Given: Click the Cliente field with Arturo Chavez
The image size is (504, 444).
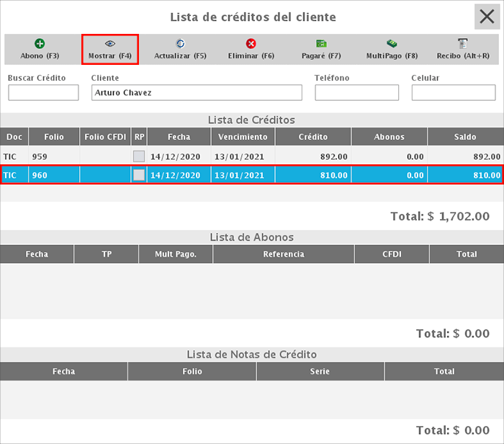Looking at the screenshot, I should (197, 93).
